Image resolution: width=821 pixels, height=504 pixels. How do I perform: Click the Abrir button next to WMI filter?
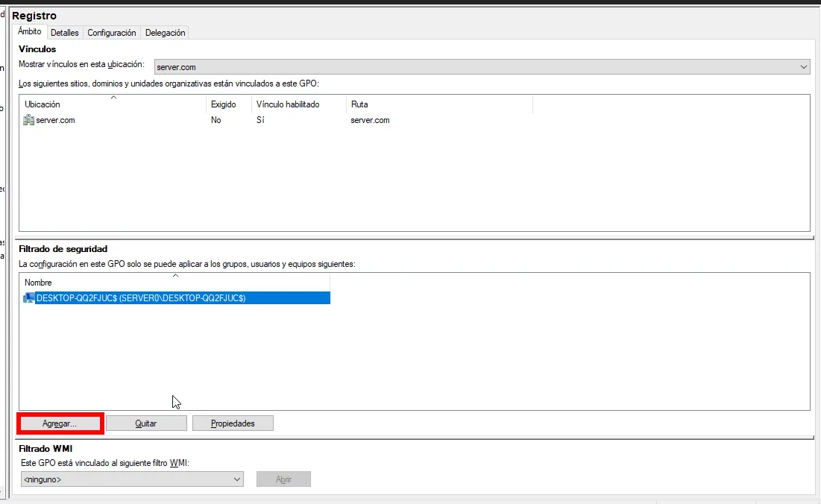[x=284, y=479]
